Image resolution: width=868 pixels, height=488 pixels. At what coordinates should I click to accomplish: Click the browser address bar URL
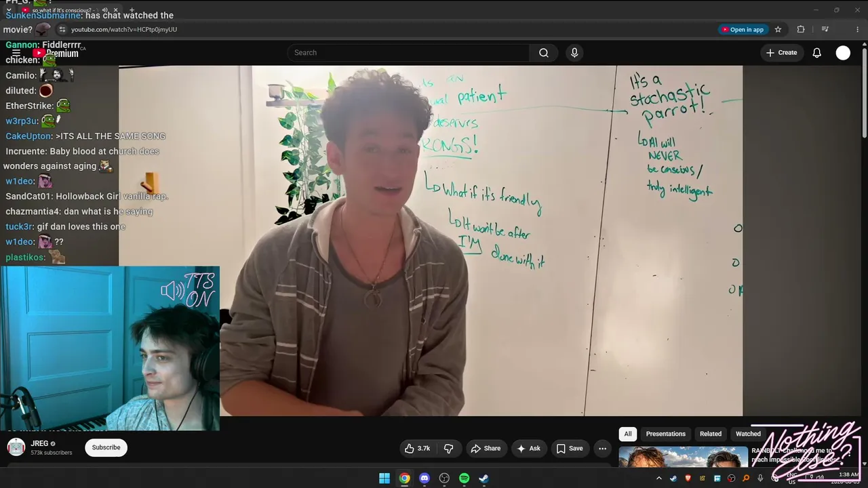pos(124,30)
